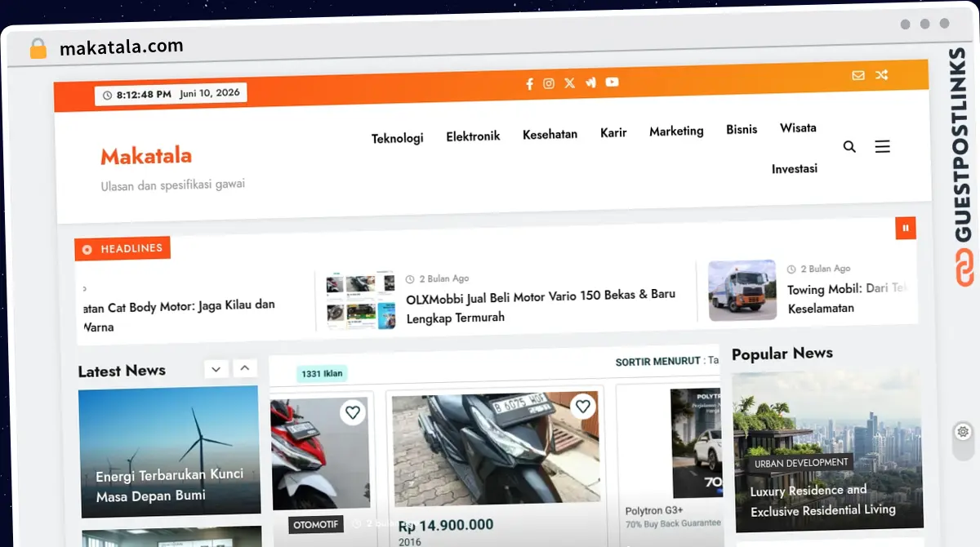980x547 pixels.
Task: Click the towing truck headline thumbnail
Action: 742,290
